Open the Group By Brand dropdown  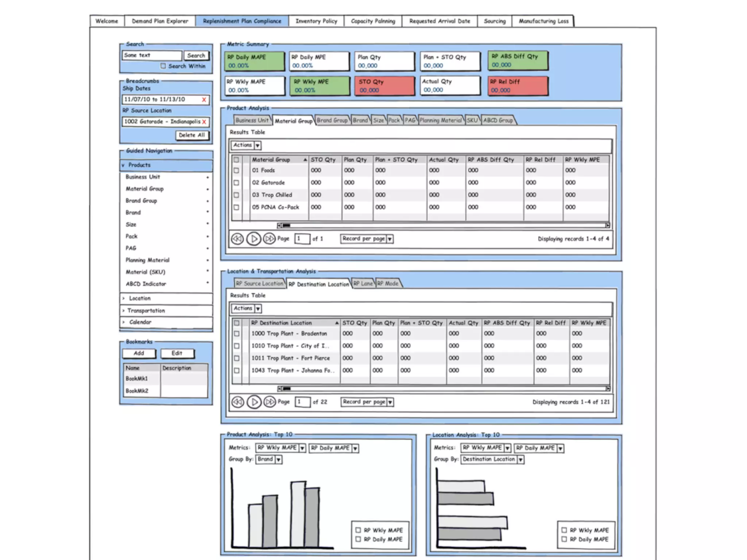tap(278, 459)
